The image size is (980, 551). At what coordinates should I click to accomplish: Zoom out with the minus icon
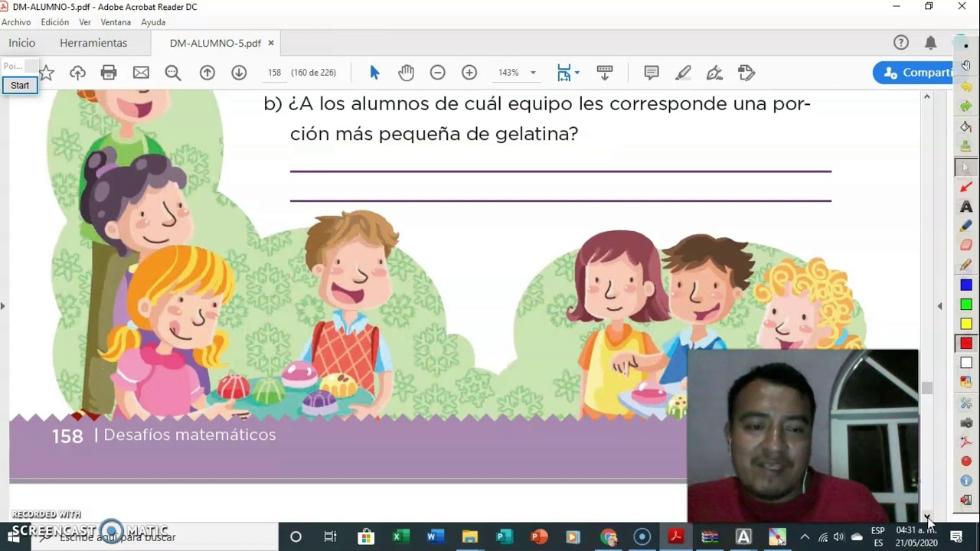click(x=438, y=73)
